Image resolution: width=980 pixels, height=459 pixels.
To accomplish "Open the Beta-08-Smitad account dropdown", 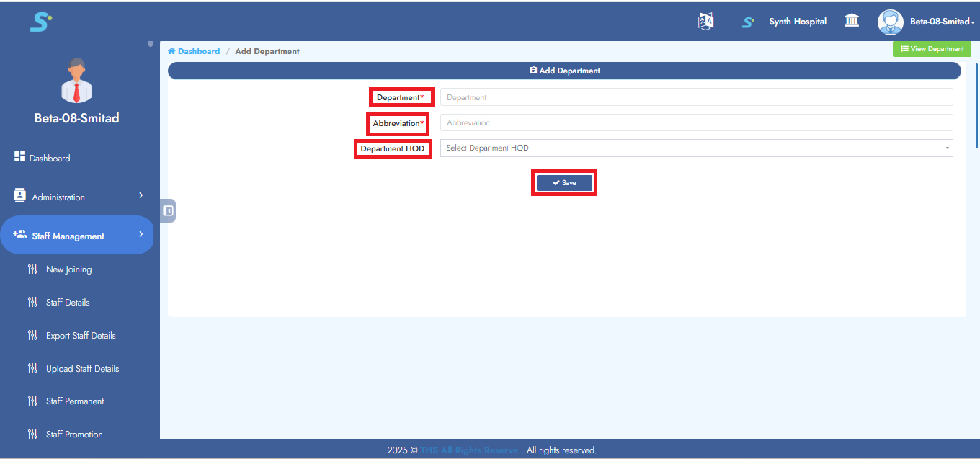I will [942, 22].
